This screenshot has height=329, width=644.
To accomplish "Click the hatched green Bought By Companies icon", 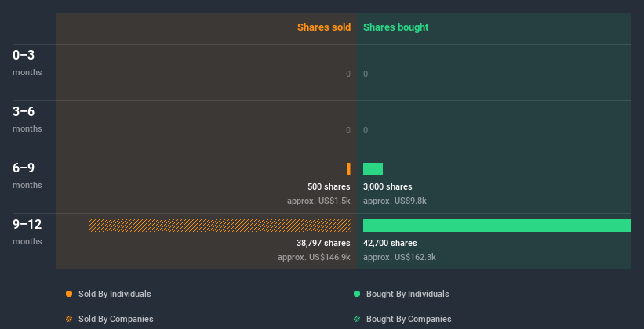I will tap(357, 319).
